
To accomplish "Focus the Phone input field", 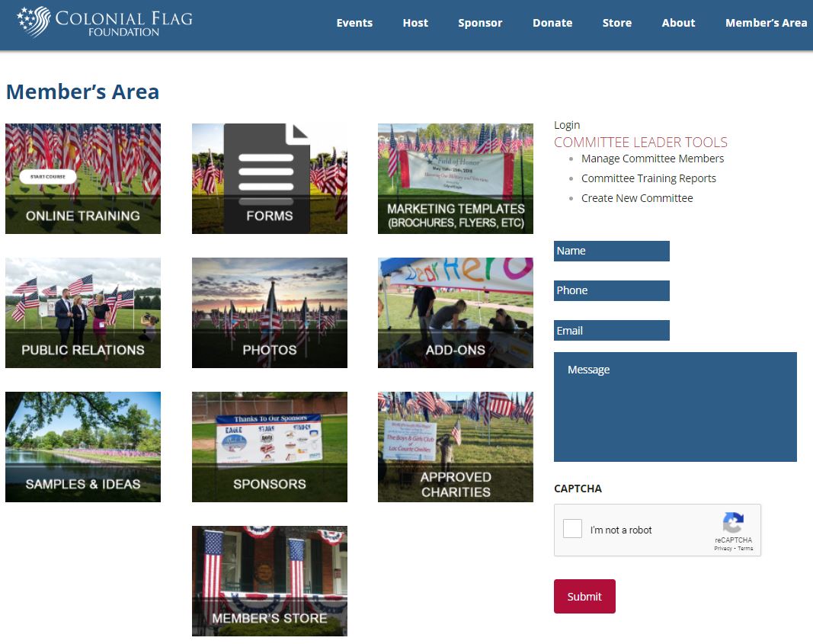I will pos(612,291).
